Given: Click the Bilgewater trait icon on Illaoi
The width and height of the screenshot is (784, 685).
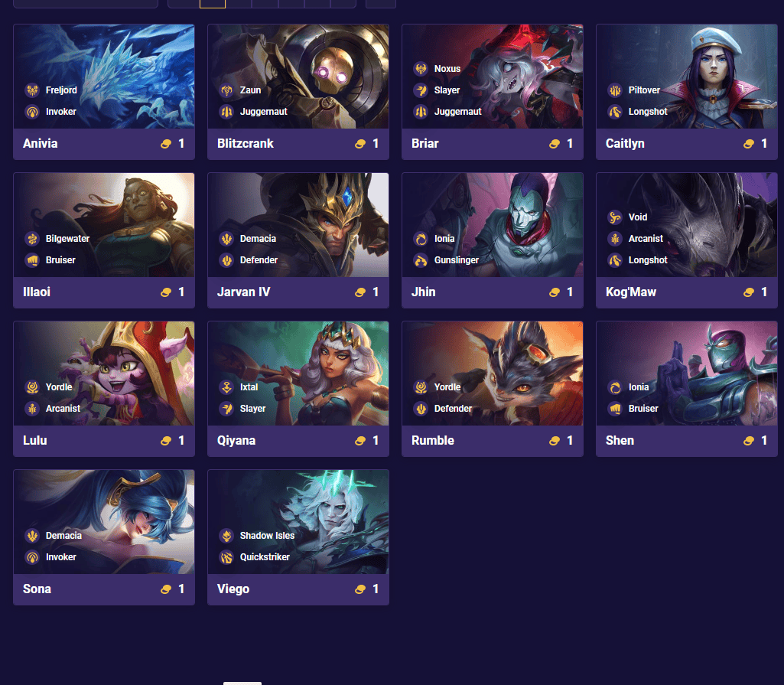Looking at the screenshot, I should pyautogui.click(x=32, y=239).
